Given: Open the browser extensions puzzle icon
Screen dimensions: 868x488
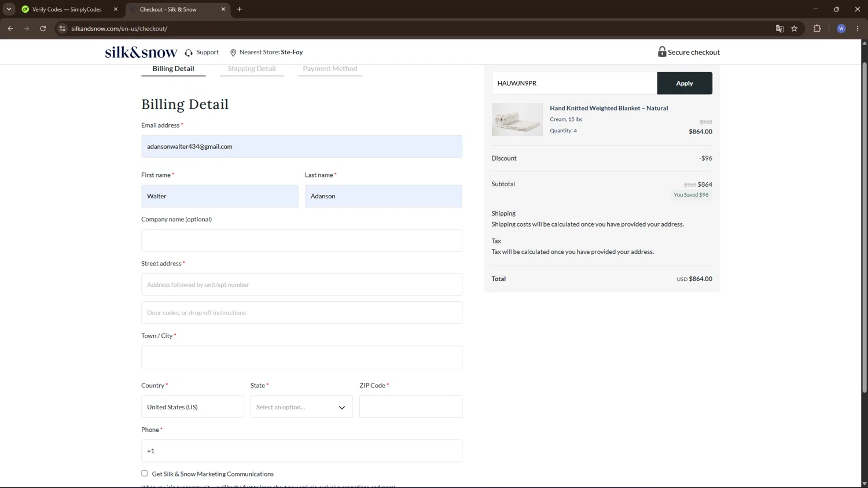Looking at the screenshot, I should coord(817,28).
